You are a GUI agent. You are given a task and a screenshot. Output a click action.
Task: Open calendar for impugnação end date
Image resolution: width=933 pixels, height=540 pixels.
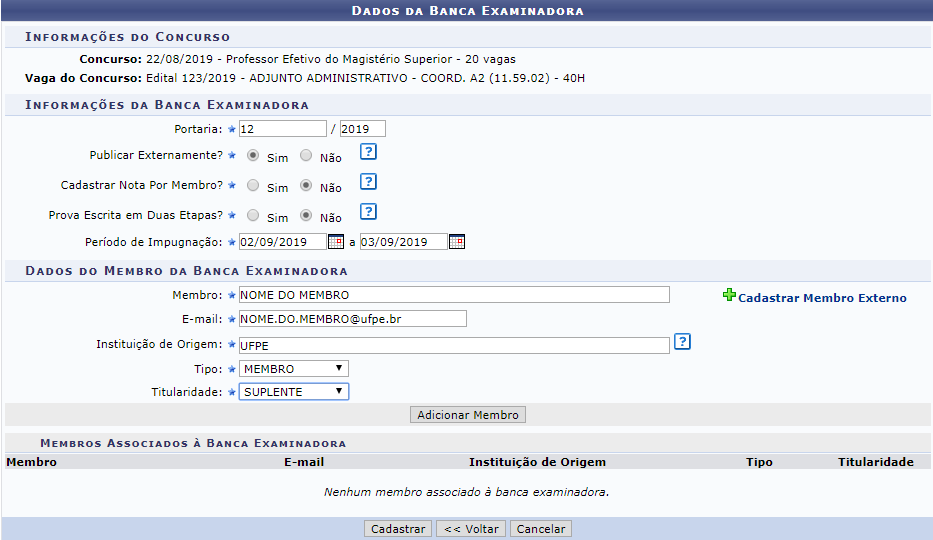(x=456, y=242)
